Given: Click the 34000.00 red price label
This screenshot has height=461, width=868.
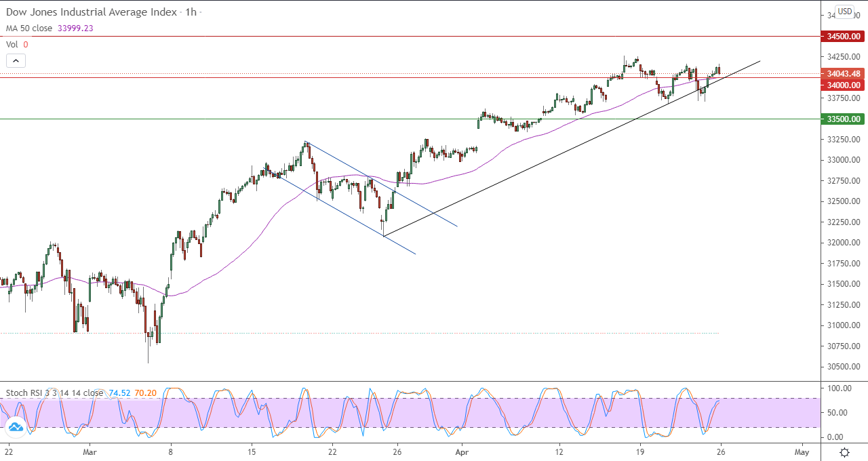Looking at the screenshot, I should point(843,85).
